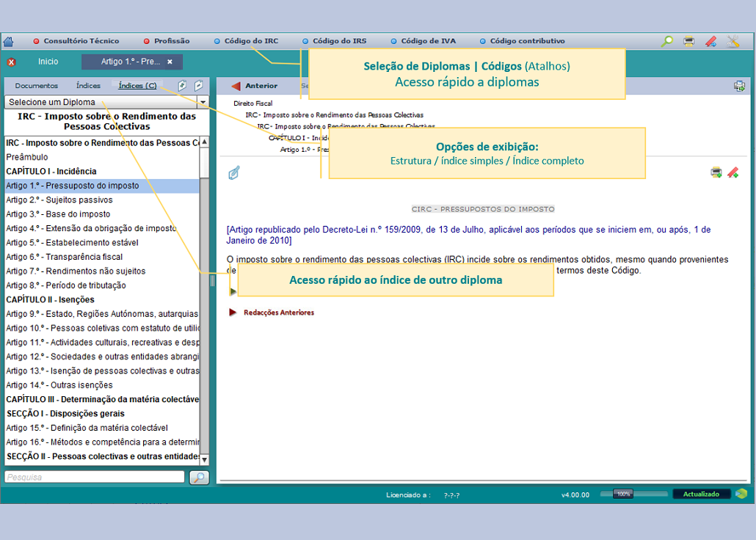Click the home icon in top bar
This screenshot has width=756, height=540.
tap(8, 42)
